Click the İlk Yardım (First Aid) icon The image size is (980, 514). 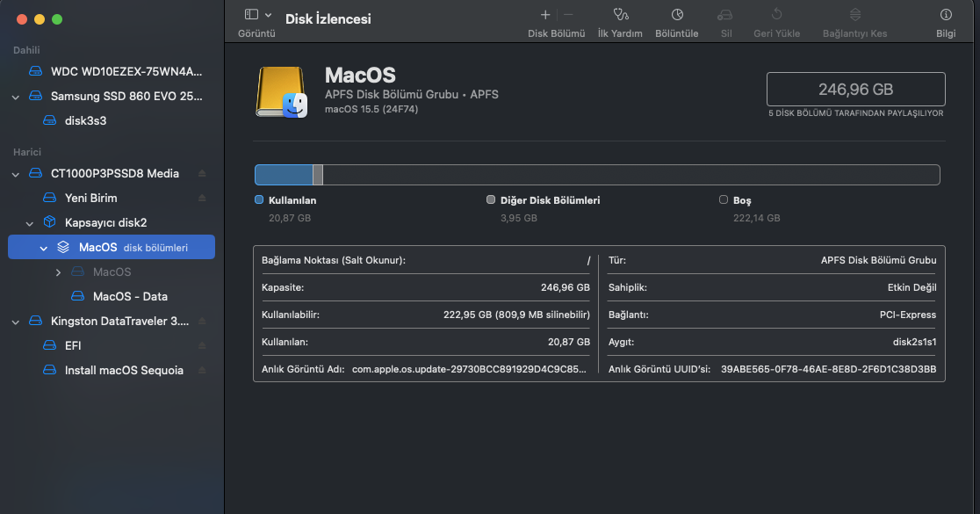620,15
